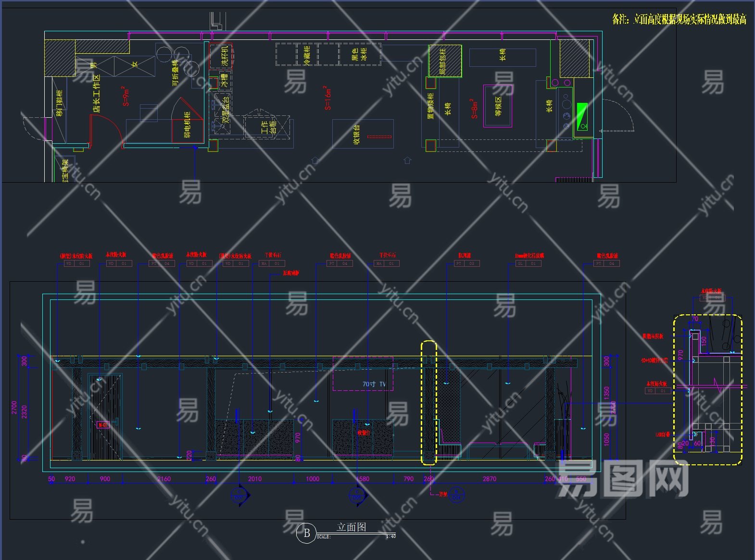Click the yellow 备注 note text

pos(679,19)
